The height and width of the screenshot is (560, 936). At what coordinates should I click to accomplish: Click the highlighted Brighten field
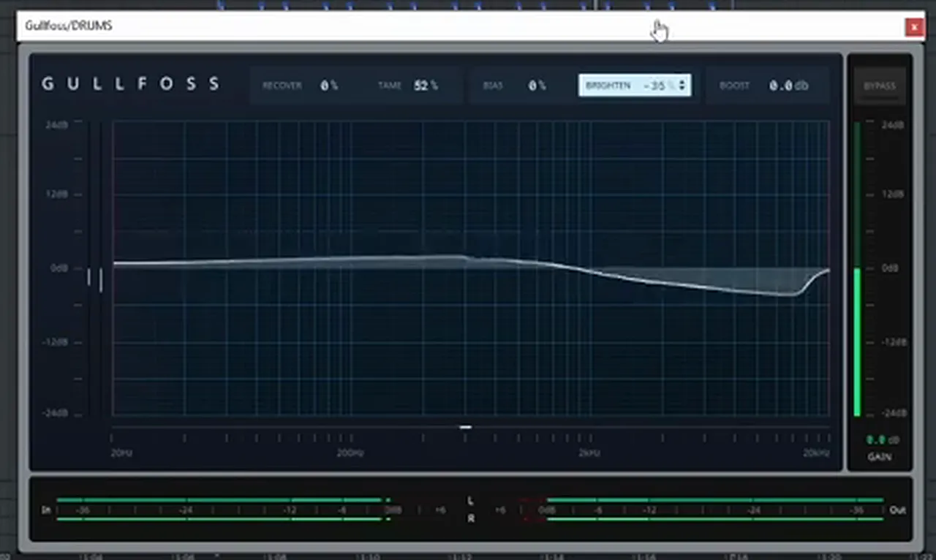[635, 86]
